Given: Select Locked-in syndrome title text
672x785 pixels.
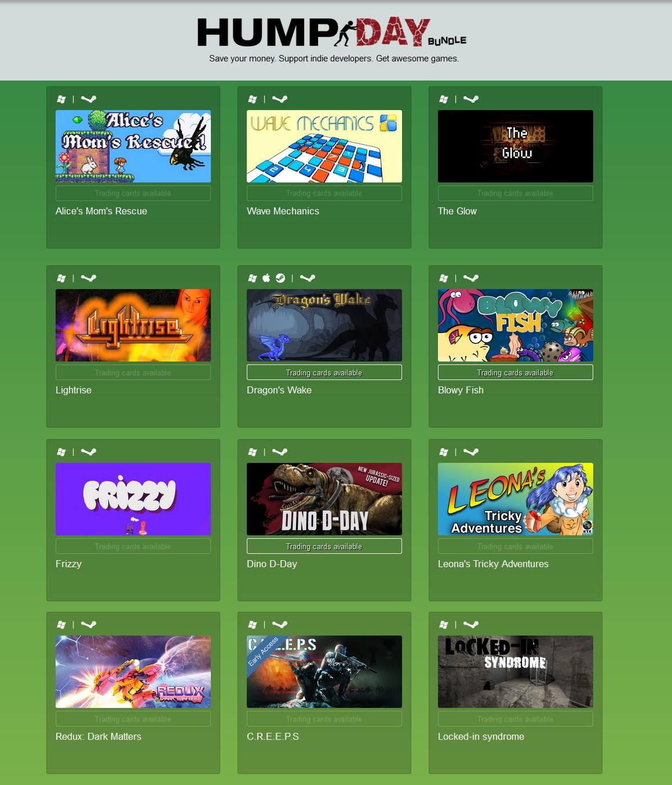Looking at the screenshot, I should [481, 737].
